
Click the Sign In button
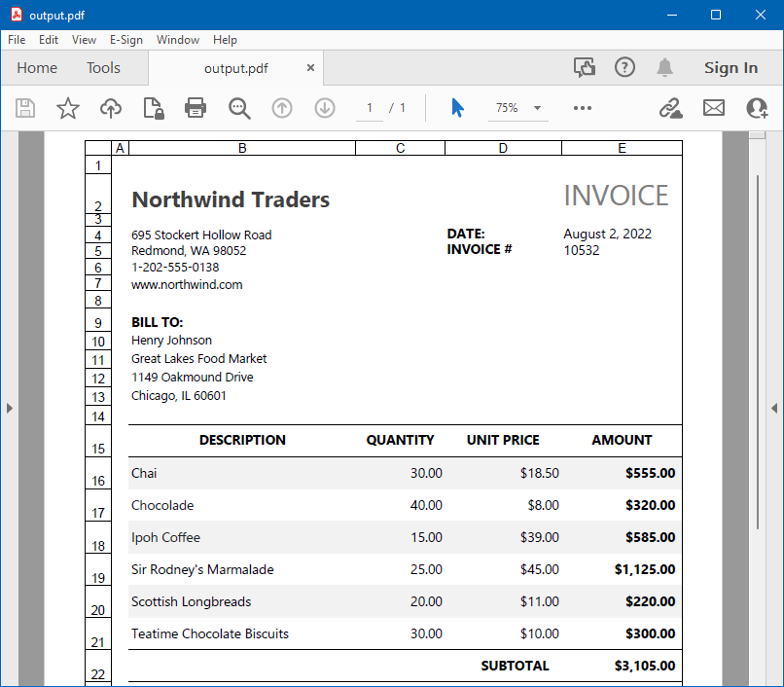click(731, 68)
